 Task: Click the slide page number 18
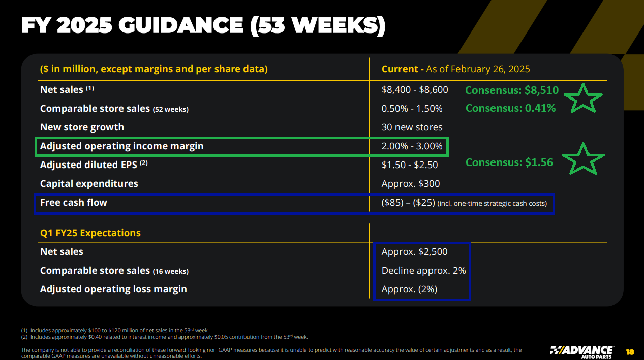tap(630, 352)
